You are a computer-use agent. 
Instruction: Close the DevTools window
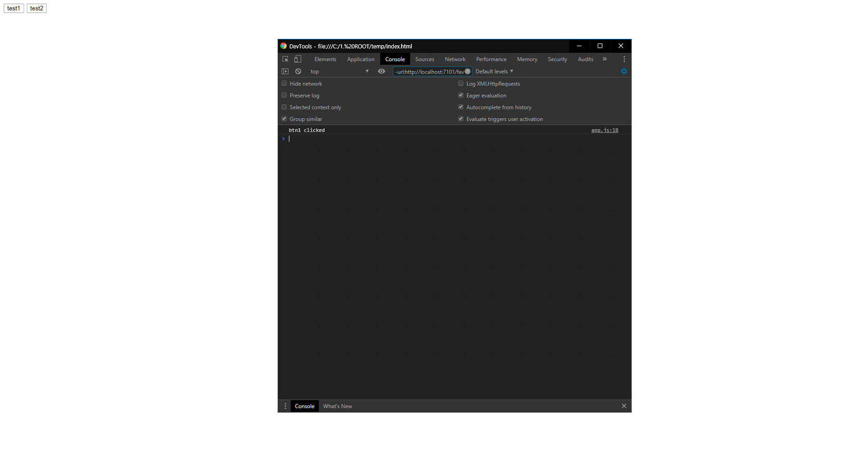click(621, 46)
